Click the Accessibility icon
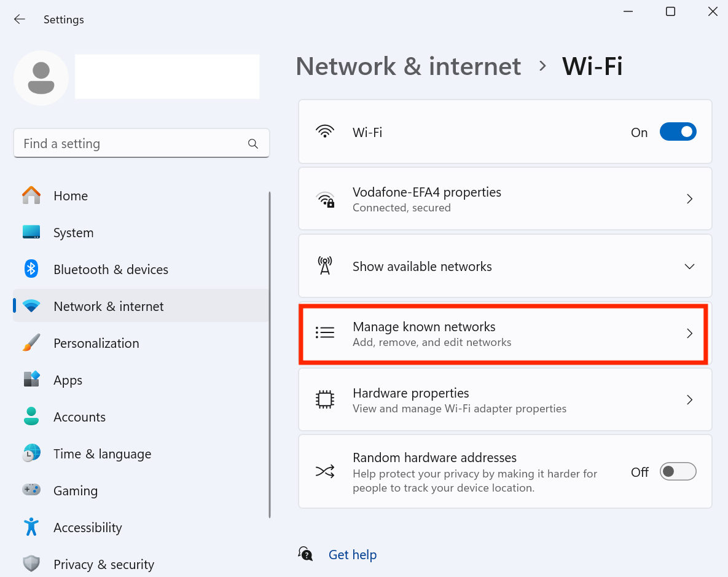728x577 pixels. point(31,527)
